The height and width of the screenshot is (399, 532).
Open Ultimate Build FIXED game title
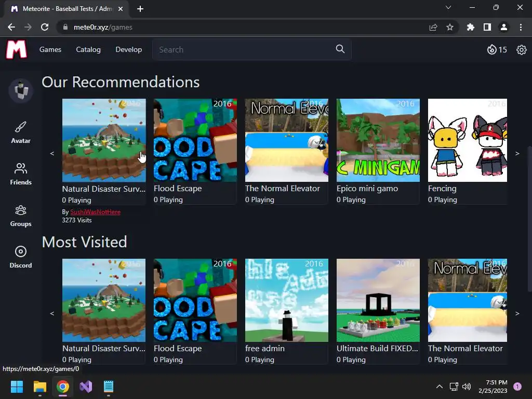point(377,348)
